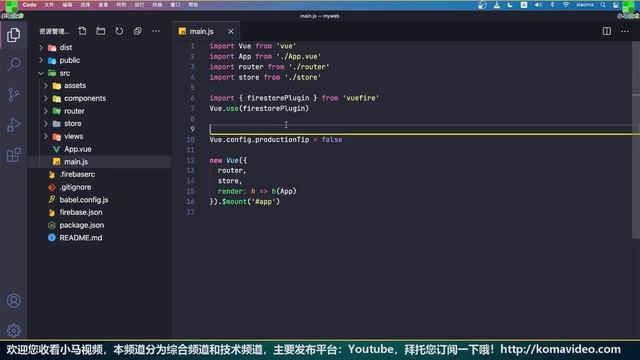Open App.vue in the explorer
Screen dimensions: 640x360
coord(78,149)
